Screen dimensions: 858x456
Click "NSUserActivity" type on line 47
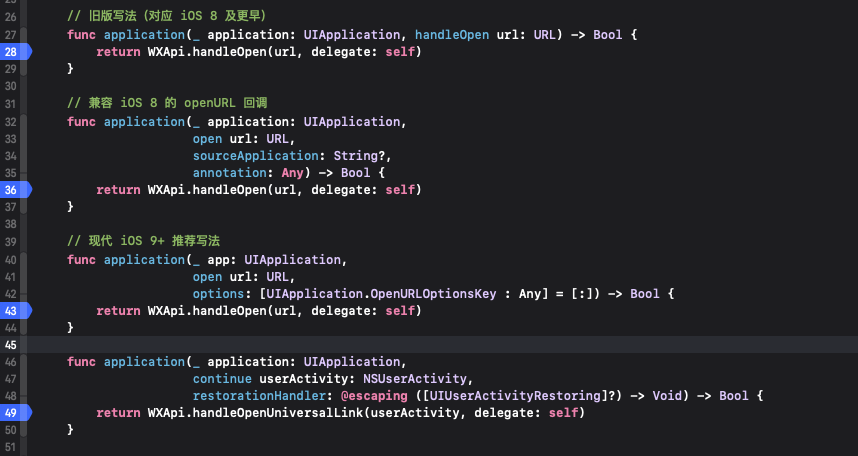point(414,379)
